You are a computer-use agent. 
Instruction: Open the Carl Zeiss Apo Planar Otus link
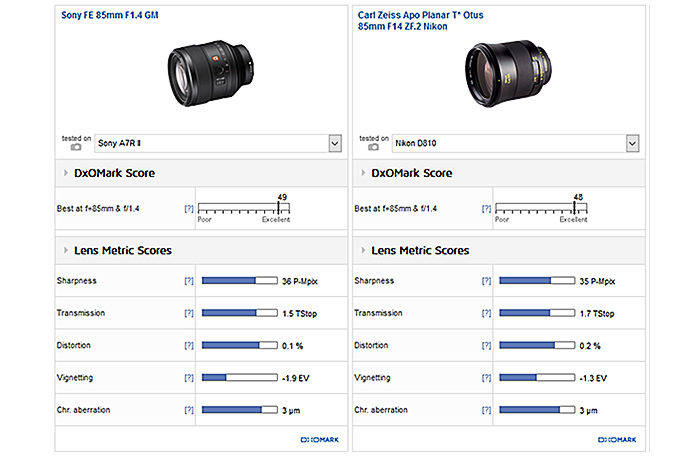tap(421, 21)
